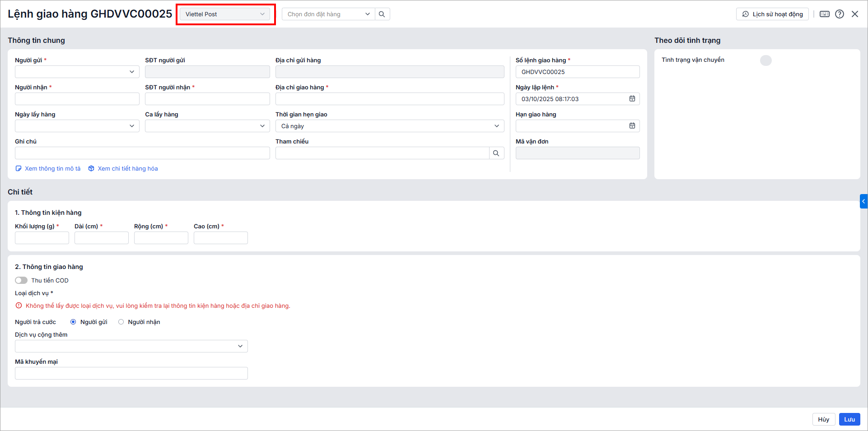Open calendar for Ngày lập lệnh
The image size is (868, 431).
tap(632, 99)
